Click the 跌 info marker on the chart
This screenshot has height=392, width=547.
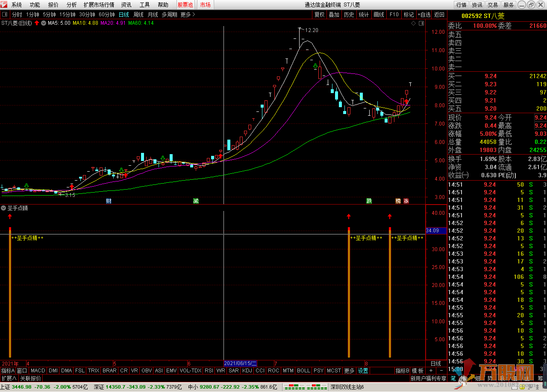point(369,201)
